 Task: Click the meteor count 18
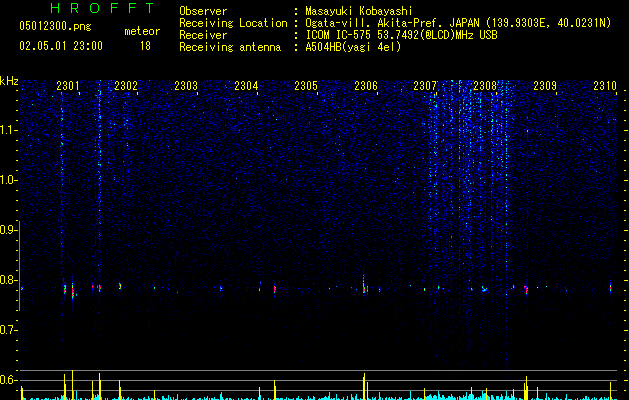pyautogui.click(x=145, y=46)
